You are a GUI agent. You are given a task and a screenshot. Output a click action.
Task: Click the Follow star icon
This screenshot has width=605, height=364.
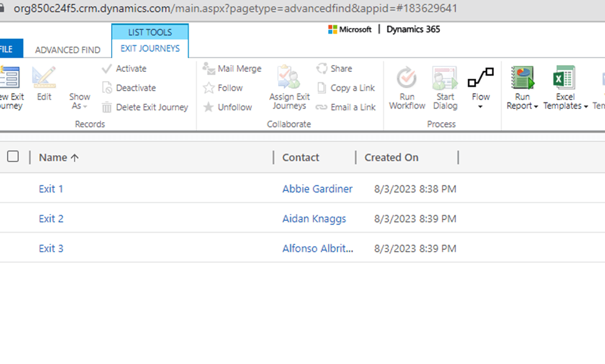pos(209,88)
